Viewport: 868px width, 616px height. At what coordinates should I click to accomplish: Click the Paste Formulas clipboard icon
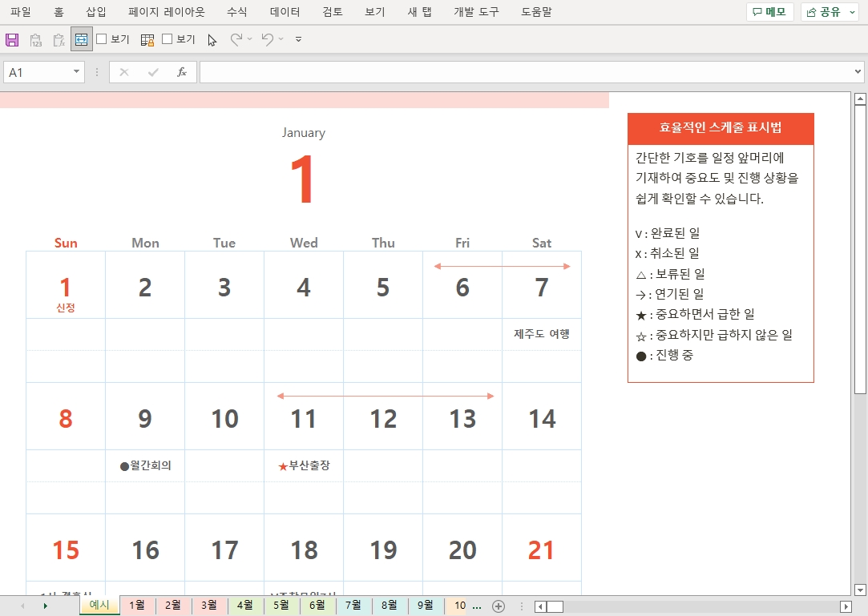pos(59,40)
